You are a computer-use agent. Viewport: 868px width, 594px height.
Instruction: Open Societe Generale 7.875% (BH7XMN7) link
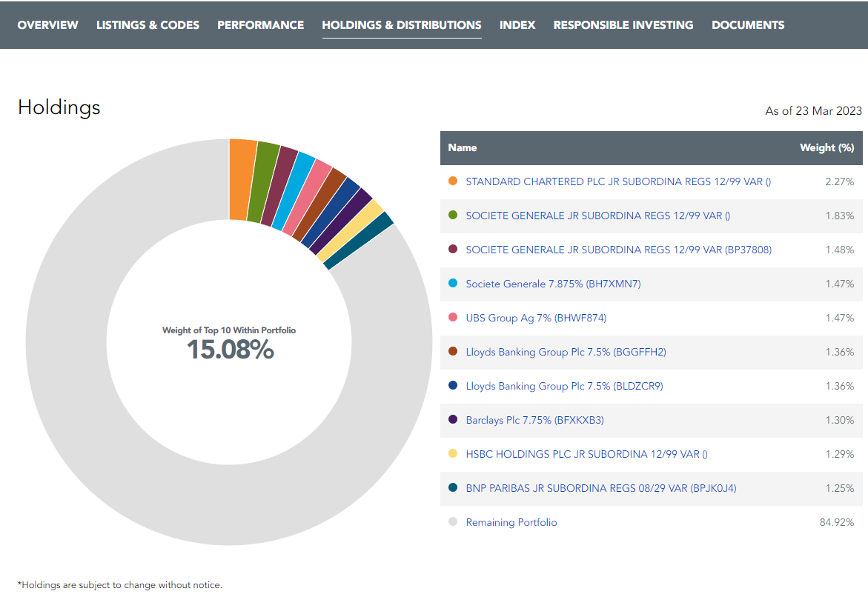click(x=553, y=284)
